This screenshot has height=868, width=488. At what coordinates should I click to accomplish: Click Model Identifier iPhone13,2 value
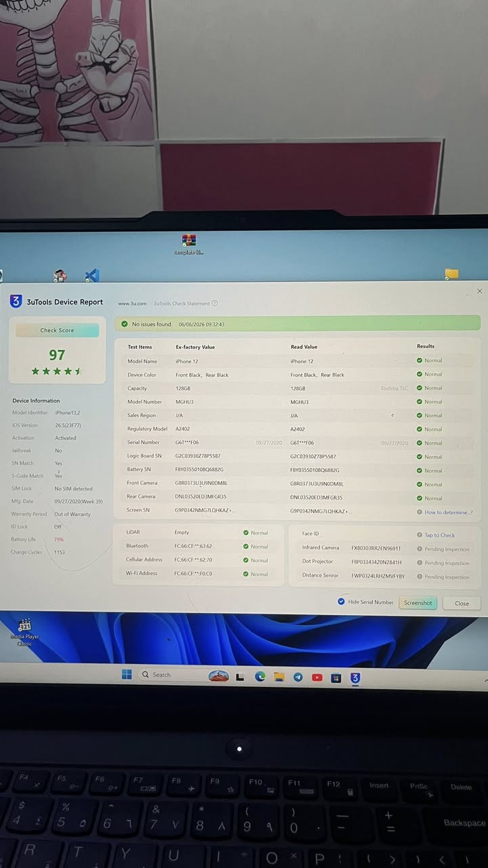(x=68, y=412)
